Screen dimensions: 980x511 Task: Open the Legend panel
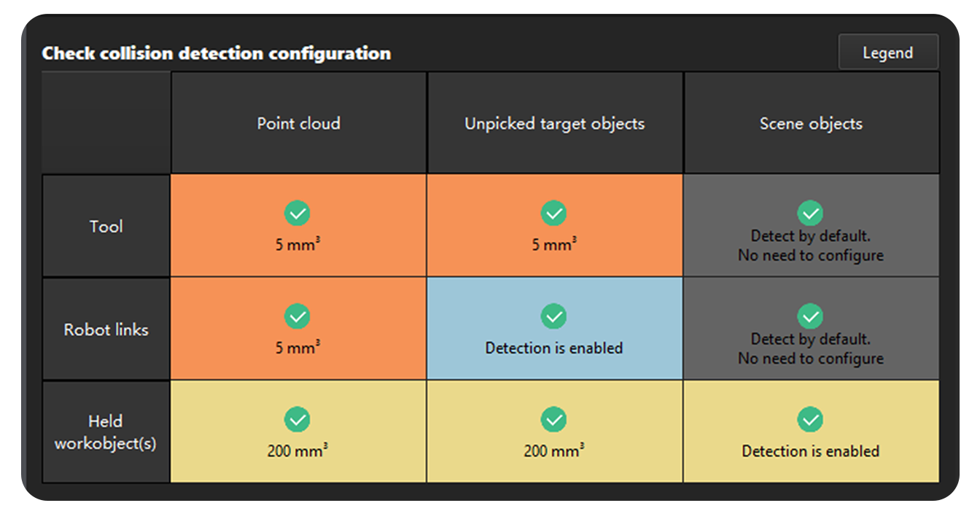tap(888, 52)
